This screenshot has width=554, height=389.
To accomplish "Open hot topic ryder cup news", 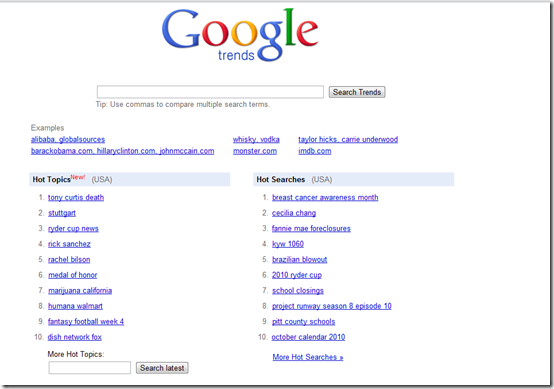I will 73,229.
